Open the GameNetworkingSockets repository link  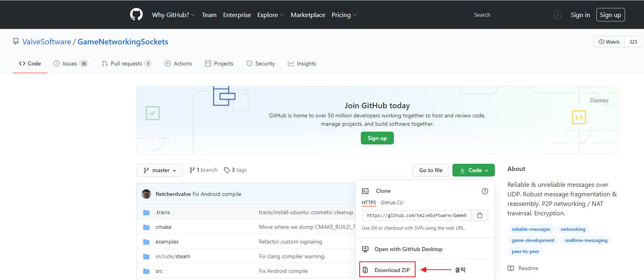[x=123, y=42]
